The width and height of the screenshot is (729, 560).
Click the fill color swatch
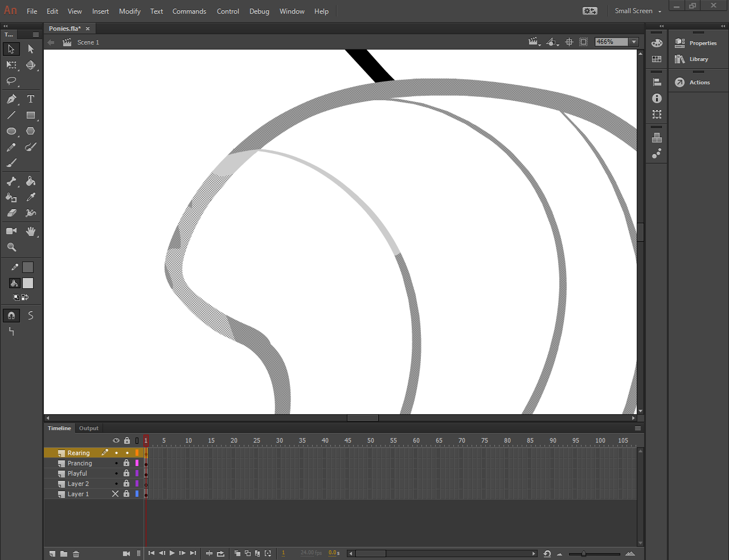coord(28,283)
